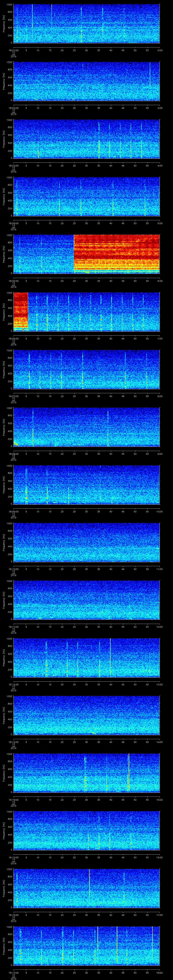The image size is (173, 980).
Task: Select the spectrogram panel starting at 18:12:00
Action: 86,657
